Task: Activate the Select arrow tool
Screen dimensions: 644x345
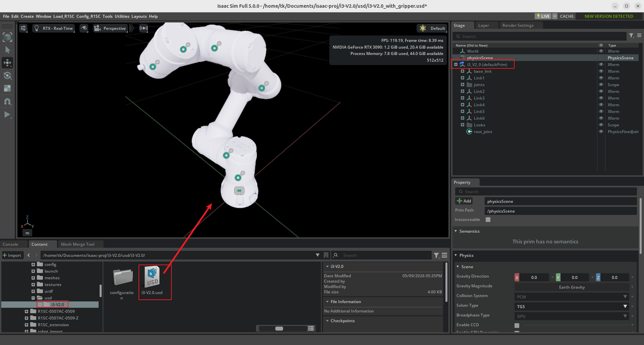Action: [7, 50]
